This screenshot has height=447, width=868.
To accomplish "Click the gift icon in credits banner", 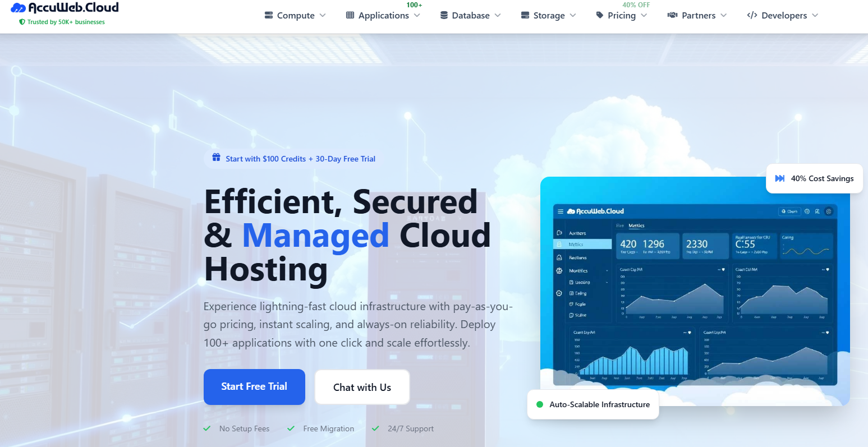I will tap(216, 158).
